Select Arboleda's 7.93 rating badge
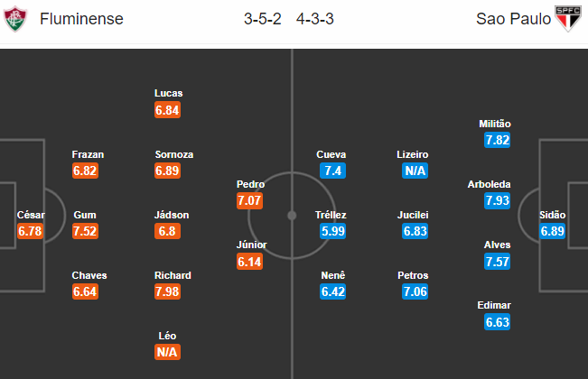 click(497, 200)
